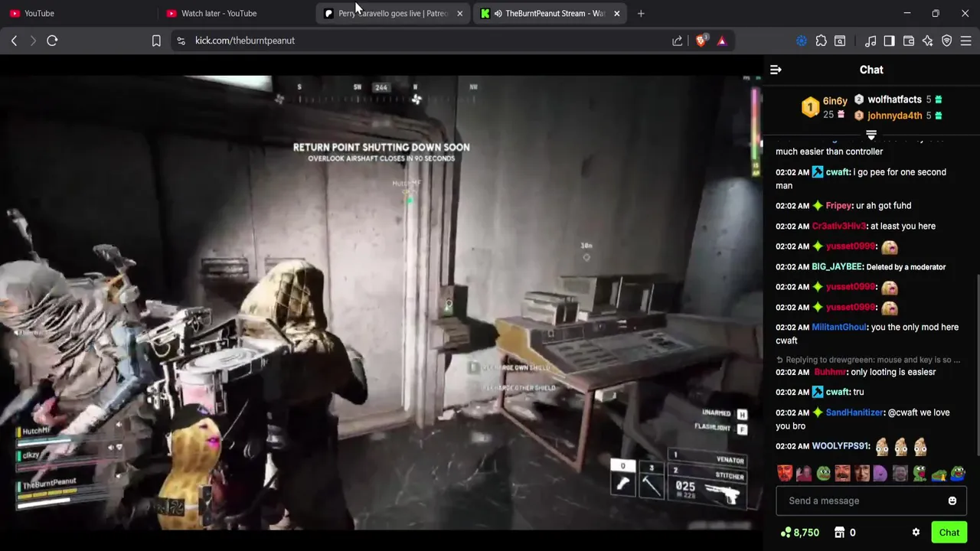Image resolution: width=980 pixels, height=551 pixels.
Task: Open the emoji picker in message box
Action: coord(952,501)
